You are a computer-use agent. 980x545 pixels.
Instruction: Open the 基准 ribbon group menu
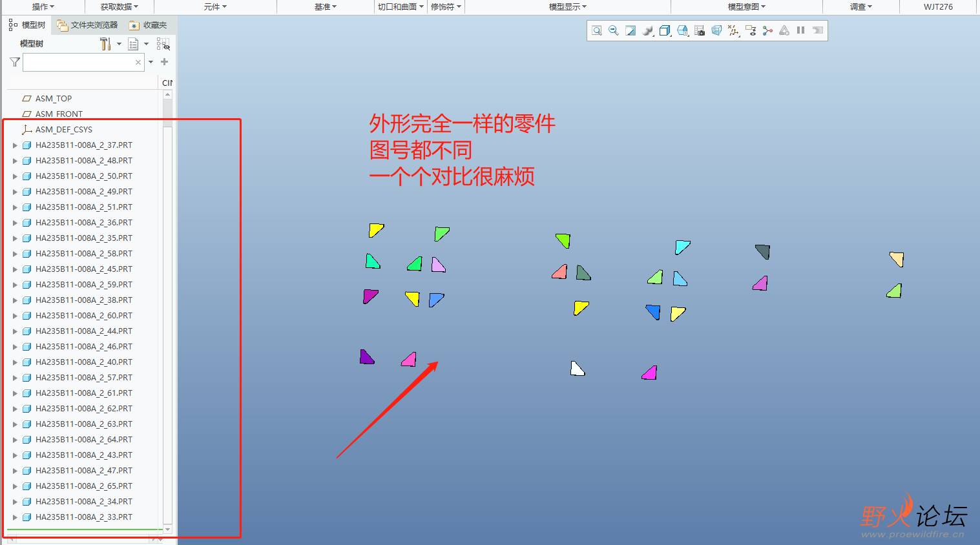click(326, 6)
